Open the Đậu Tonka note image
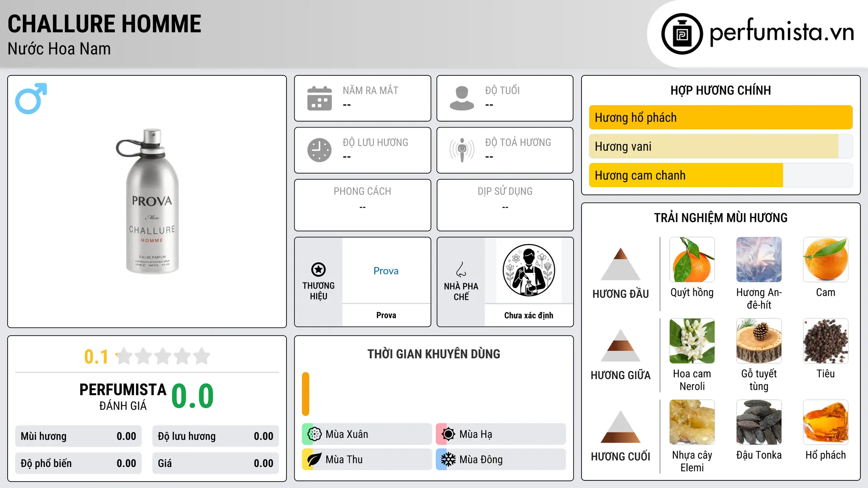Screen dimensions: 868x488 click(x=759, y=422)
